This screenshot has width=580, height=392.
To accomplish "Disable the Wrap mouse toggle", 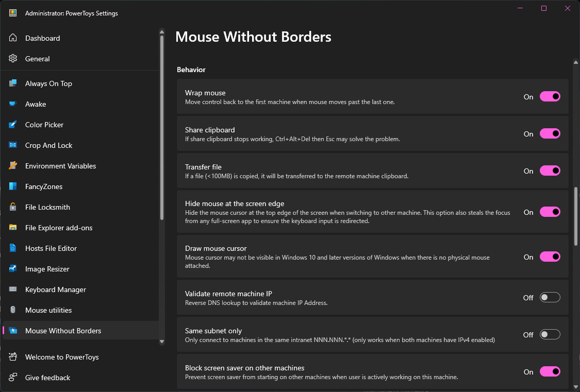I will pos(550,96).
